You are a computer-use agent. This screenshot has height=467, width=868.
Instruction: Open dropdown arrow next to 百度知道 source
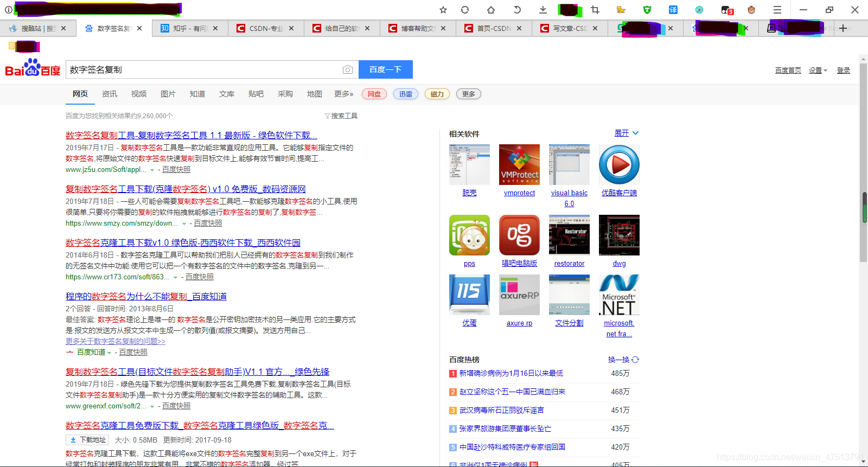tap(109, 353)
